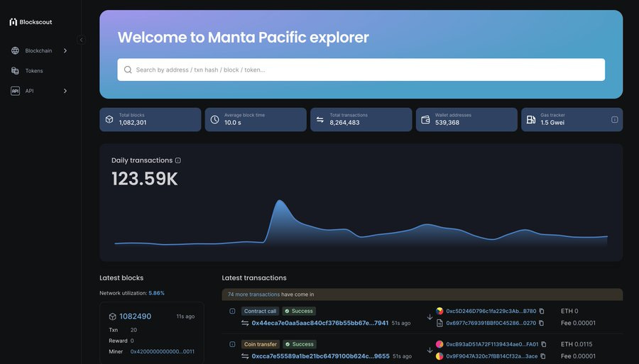Viewport: 639px width, 364px height.
Task: Load the 74 more transactions link
Action: tap(253, 294)
